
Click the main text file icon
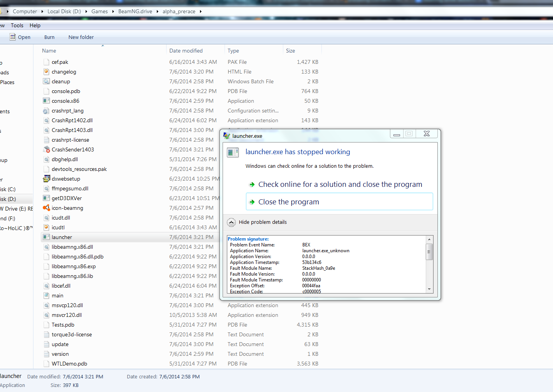click(x=46, y=295)
